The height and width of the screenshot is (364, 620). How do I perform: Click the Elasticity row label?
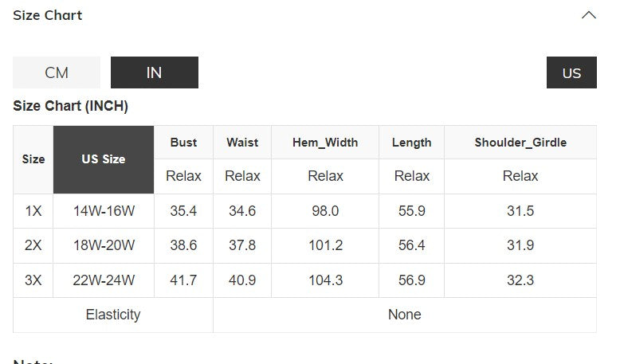coord(113,315)
